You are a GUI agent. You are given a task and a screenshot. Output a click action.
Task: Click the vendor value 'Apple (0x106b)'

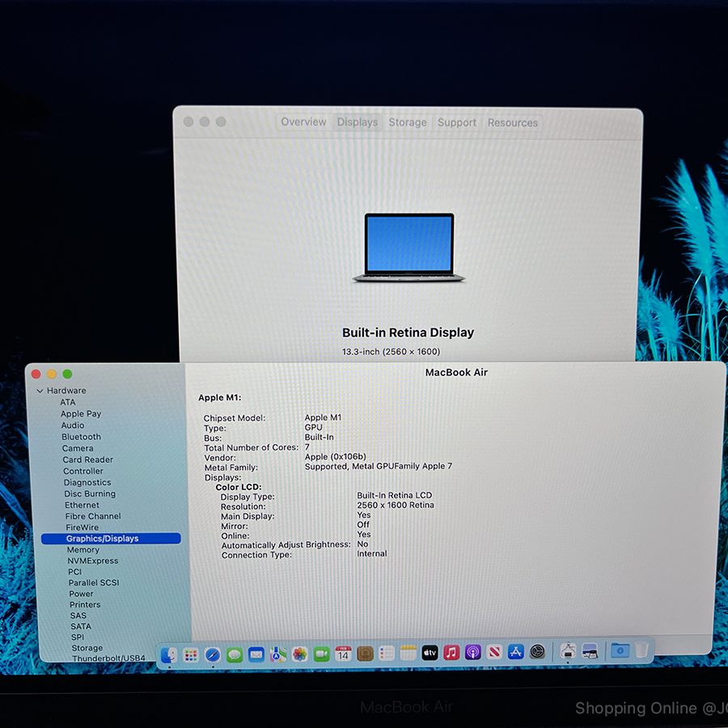(335, 457)
